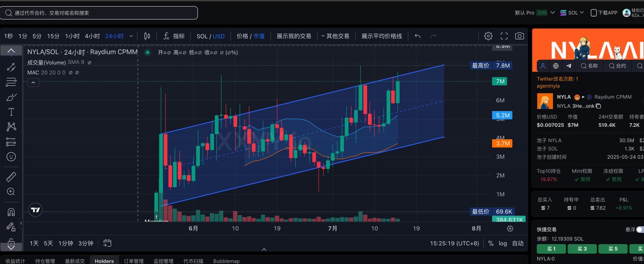
Task: Open the token Telegram link icon
Action: (x=569, y=66)
